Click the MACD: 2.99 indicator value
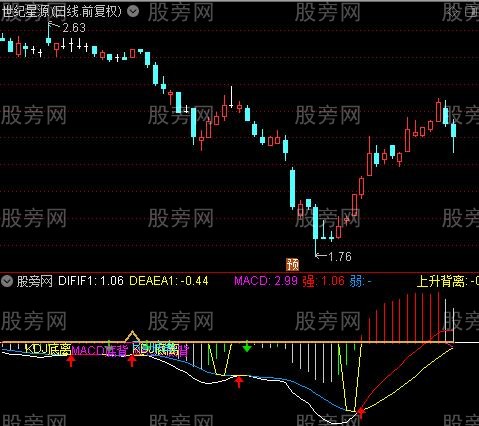Viewport: 479px width, 426px height. point(266,281)
